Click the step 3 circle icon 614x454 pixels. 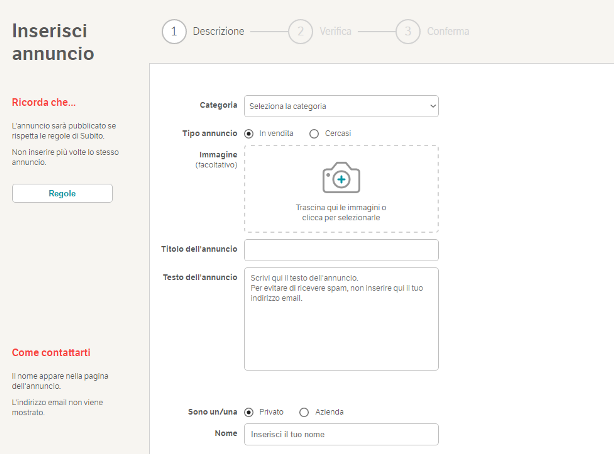[407, 32]
